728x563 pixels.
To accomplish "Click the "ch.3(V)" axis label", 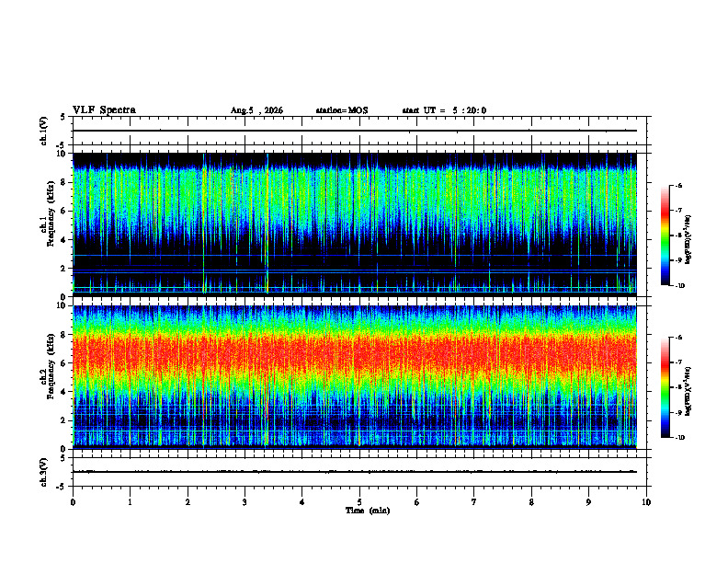I will 44,472.
